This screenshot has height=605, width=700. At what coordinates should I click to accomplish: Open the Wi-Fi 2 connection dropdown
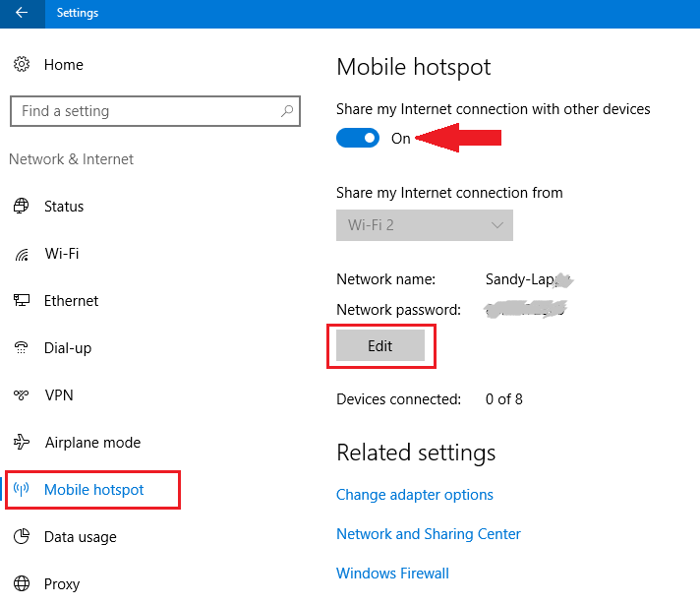(x=425, y=225)
